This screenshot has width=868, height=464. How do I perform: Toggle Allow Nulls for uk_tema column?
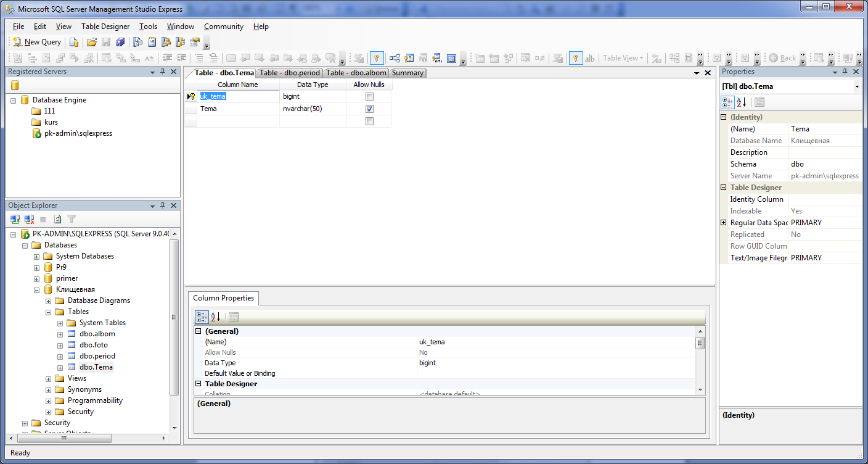coord(369,97)
